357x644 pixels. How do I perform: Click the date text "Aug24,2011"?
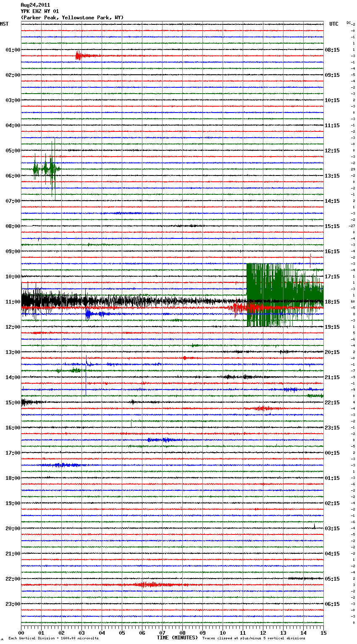coord(35,5)
